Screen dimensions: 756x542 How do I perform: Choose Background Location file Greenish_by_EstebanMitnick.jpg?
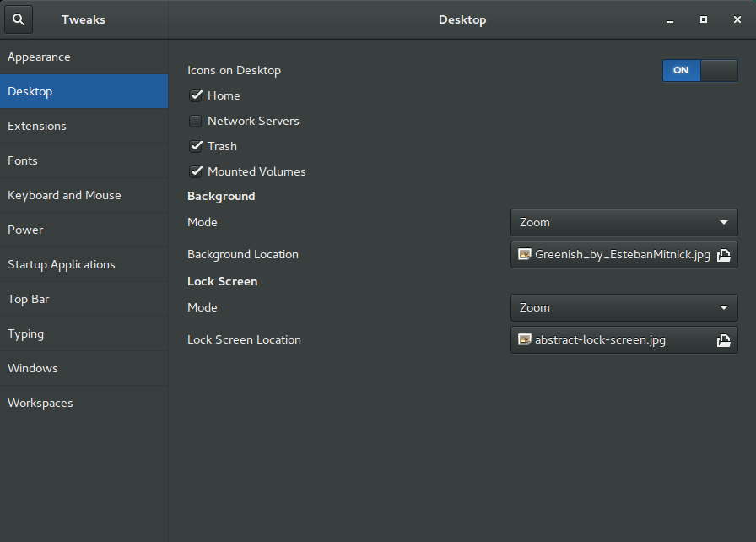tap(624, 255)
